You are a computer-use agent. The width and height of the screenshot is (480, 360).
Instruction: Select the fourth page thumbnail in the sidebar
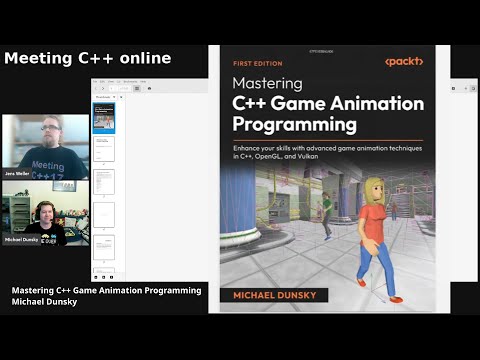[104, 215]
